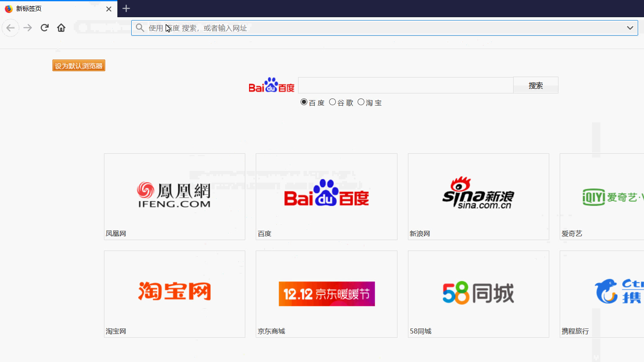Click the 58同城 text label
This screenshot has height=362, width=644.
coord(421,331)
